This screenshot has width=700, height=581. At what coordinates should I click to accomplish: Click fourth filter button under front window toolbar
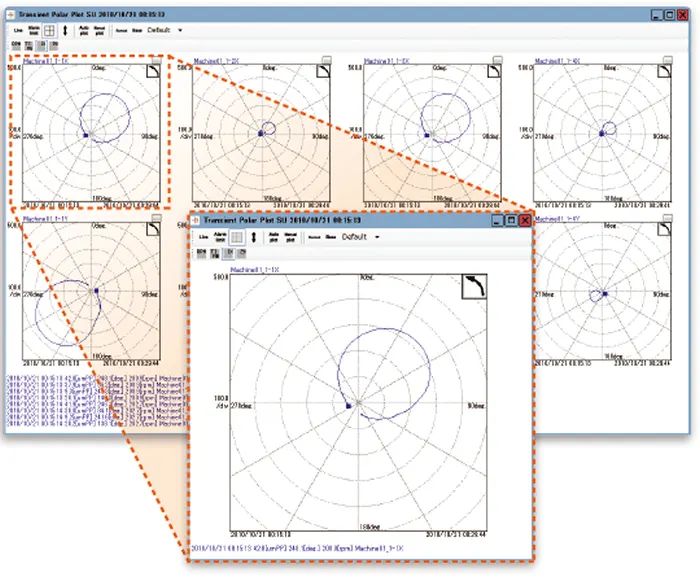click(x=242, y=253)
